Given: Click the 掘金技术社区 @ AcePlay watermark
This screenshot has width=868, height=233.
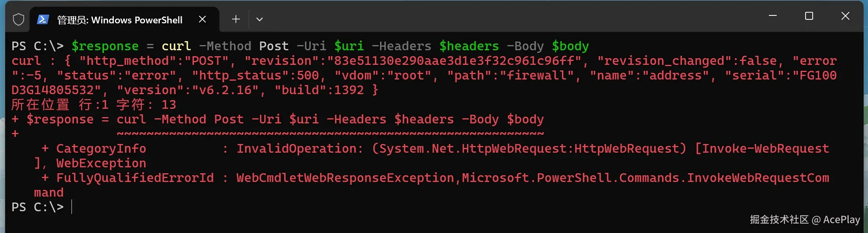Looking at the screenshot, I should [x=804, y=220].
